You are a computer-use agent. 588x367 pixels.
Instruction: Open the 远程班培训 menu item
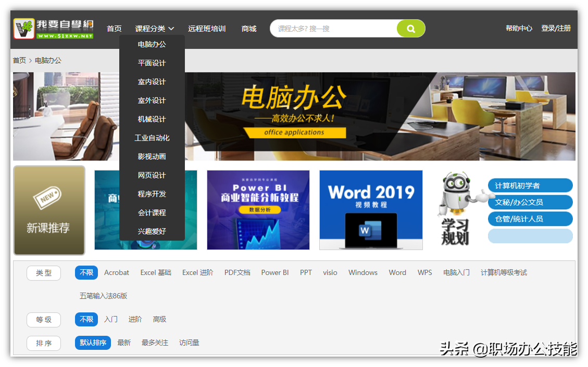[207, 29]
